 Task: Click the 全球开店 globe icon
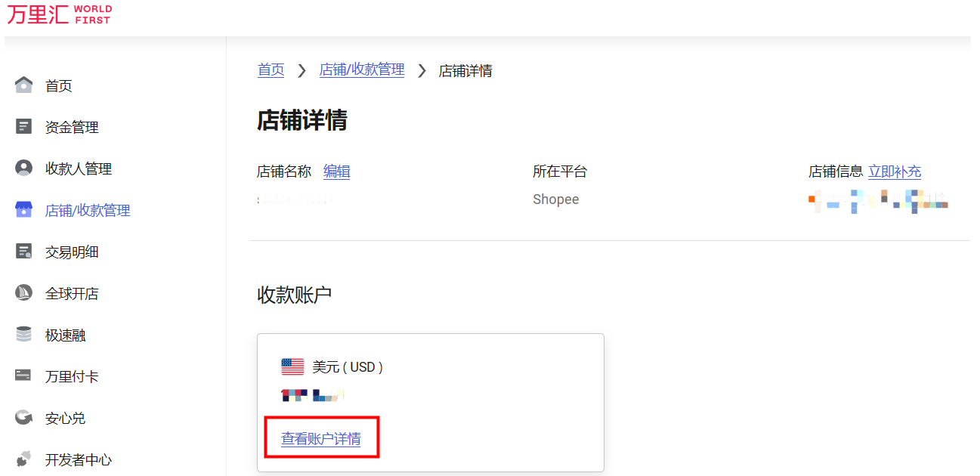tap(23, 292)
